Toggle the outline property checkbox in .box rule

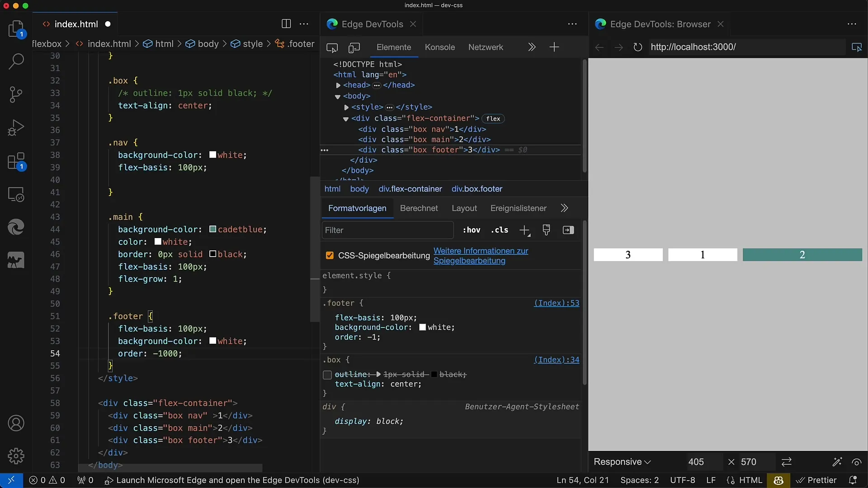(327, 374)
